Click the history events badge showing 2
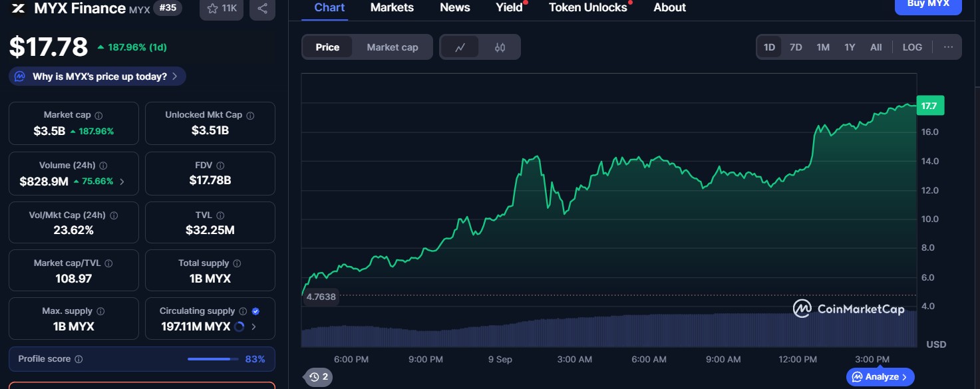This screenshot has width=980, height=389. click(319, 377)
